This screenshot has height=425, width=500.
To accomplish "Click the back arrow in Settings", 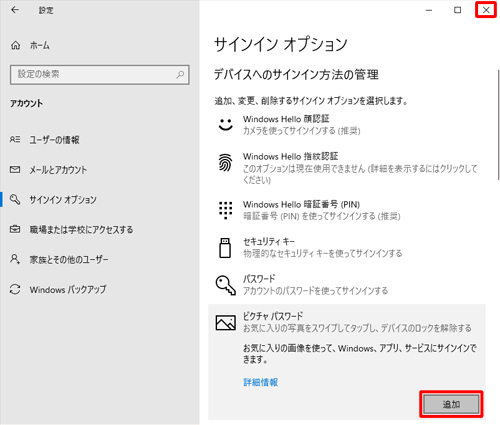I will (15, 10).
